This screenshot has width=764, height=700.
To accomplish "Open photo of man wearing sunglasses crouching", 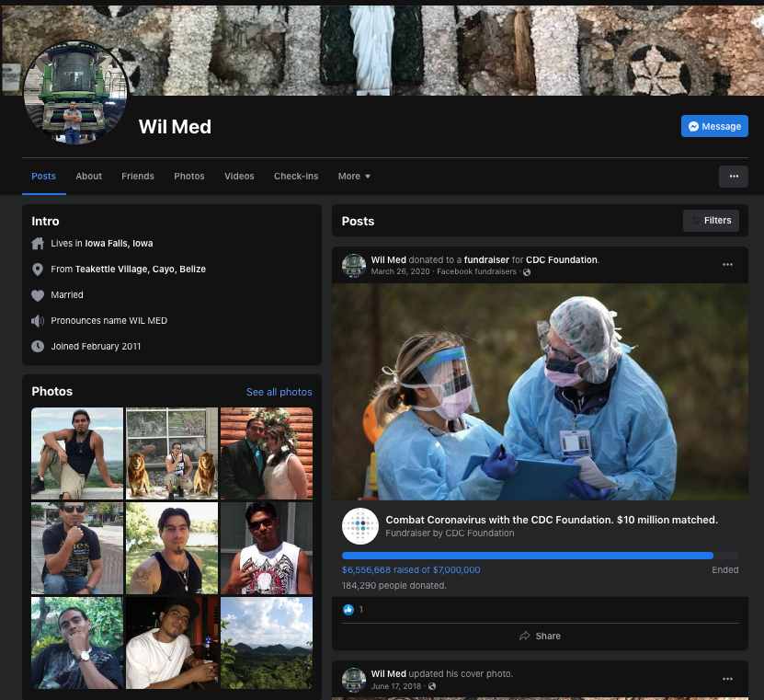I will [77, 548].
